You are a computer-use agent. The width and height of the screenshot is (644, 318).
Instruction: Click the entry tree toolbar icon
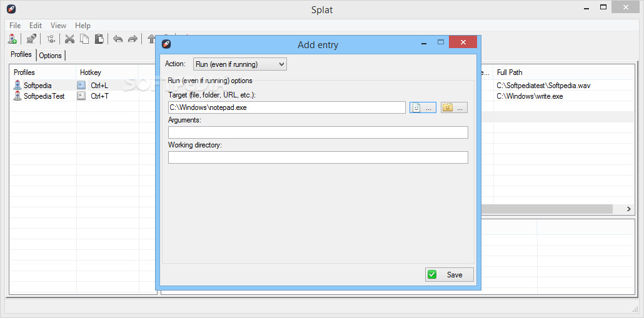tap(51, 39)
